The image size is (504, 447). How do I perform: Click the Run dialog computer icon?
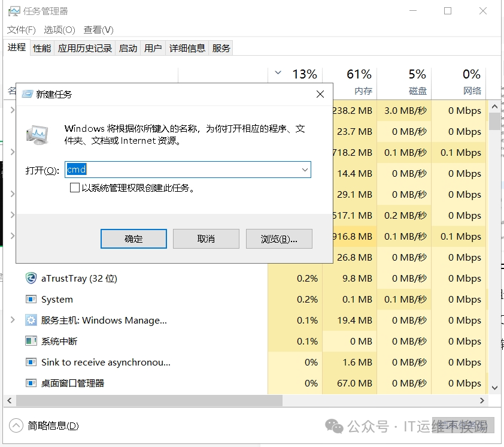pyautogui.click(x=37, y=135)
